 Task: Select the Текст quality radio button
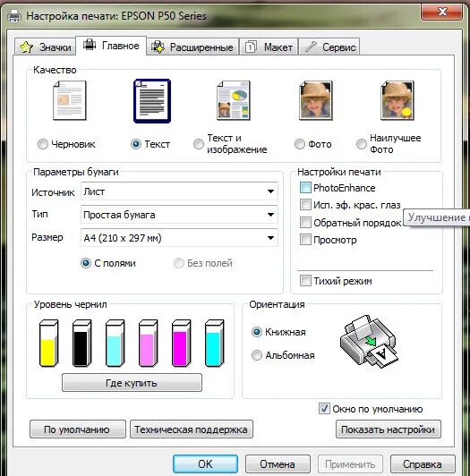pyautogui.click(x=136, y=144)
